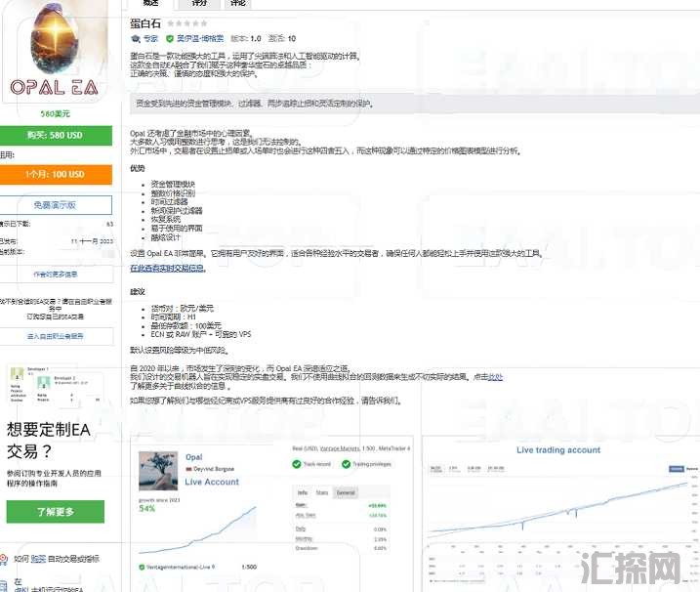700x592 pixels.
Task: Open the author's more info button
Action: (x=56, y=274)
